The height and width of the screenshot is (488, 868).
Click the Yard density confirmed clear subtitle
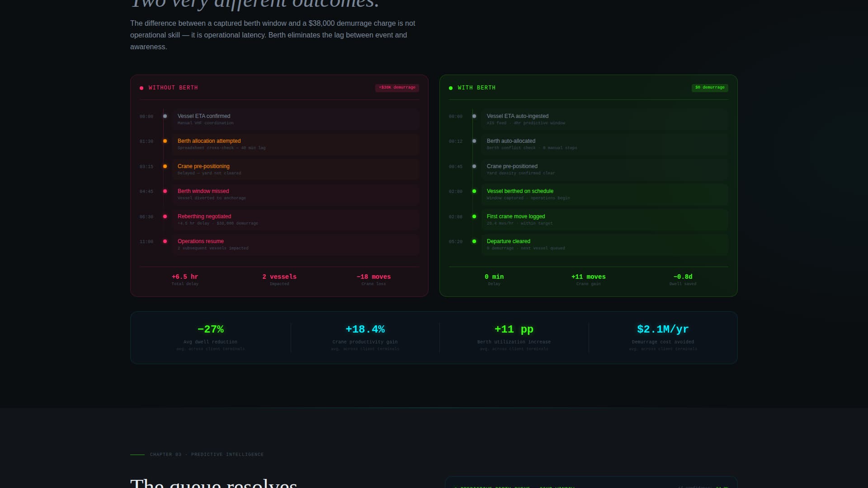click(x=521, y=174)
